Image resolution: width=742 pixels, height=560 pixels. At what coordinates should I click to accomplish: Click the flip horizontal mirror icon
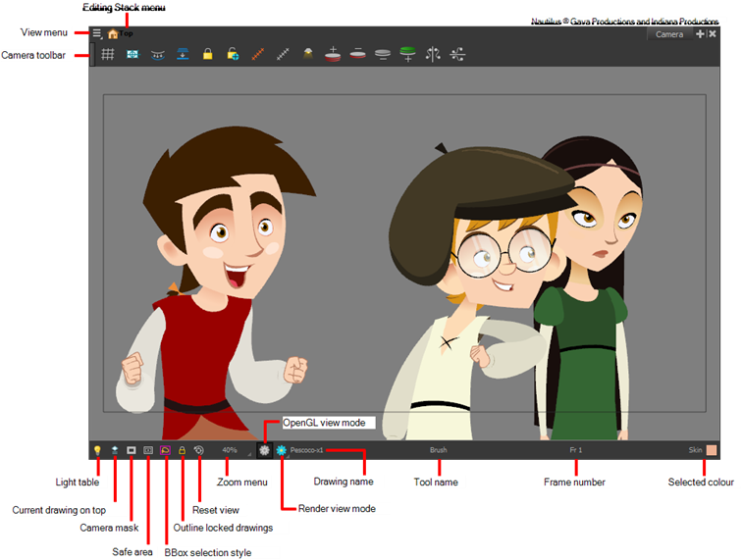pos(433,55)
